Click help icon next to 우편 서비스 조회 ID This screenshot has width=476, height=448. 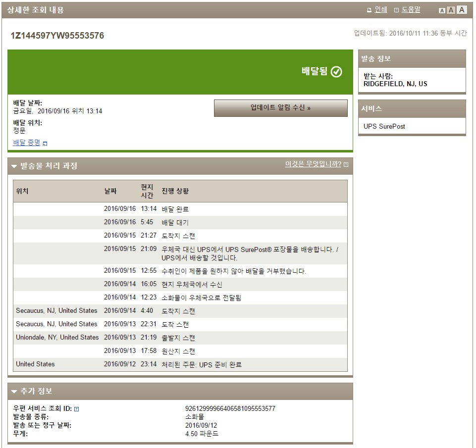(x=77, y=409)
